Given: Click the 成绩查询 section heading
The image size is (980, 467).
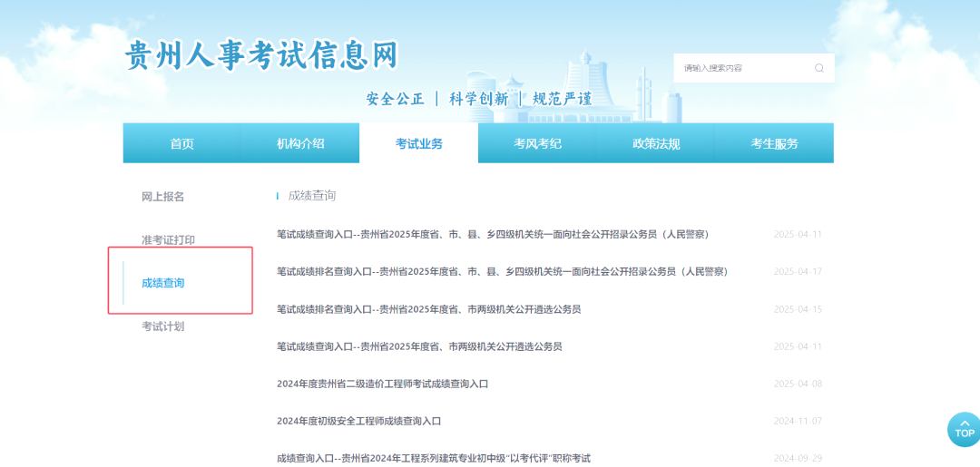Looking at the screenshot, I should [312, 196].
